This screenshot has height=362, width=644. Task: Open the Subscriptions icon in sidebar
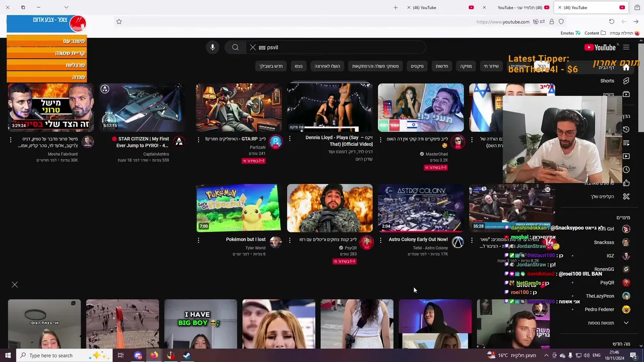click(626, 94)
